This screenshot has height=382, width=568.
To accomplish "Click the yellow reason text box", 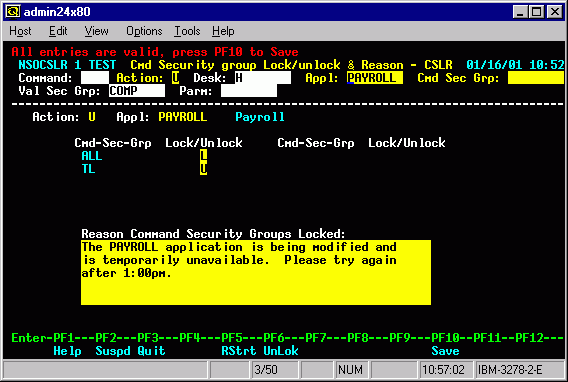I will (x=256, y=272).
